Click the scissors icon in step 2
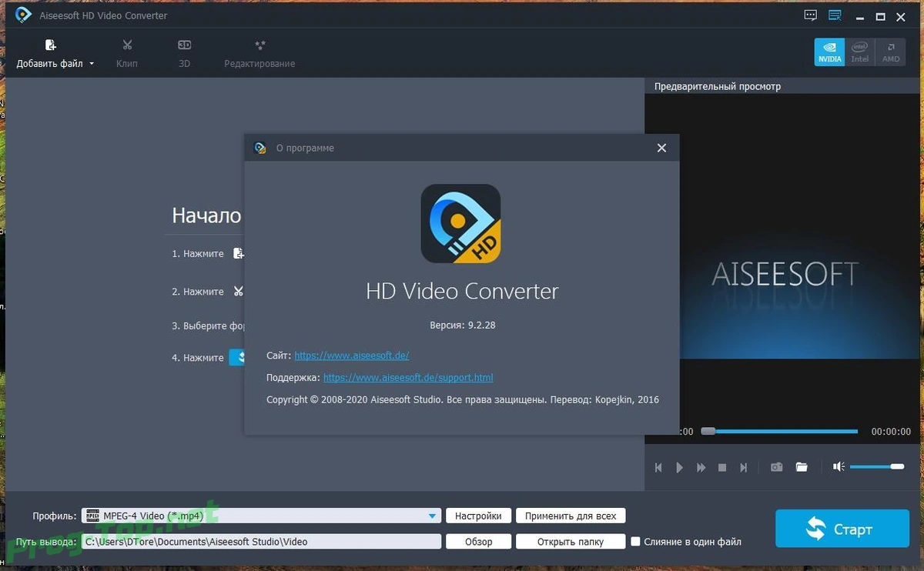The height and width of the screenshot is (571, 924). (x=239, y=292)
